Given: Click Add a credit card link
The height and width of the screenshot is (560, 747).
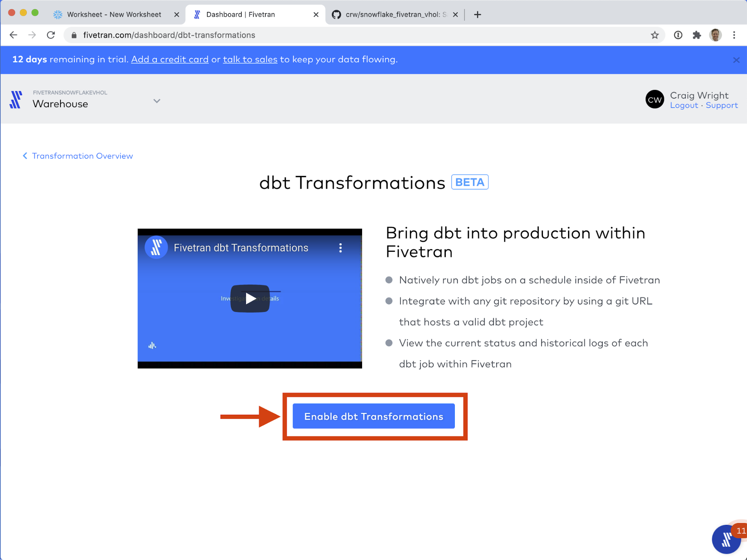Looking at the screenshot, I should 170,59.
